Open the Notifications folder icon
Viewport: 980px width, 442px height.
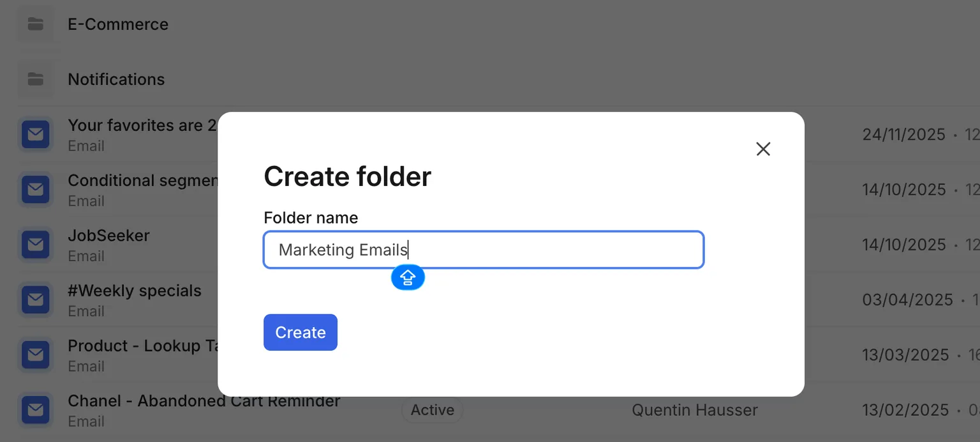[36, 79]
